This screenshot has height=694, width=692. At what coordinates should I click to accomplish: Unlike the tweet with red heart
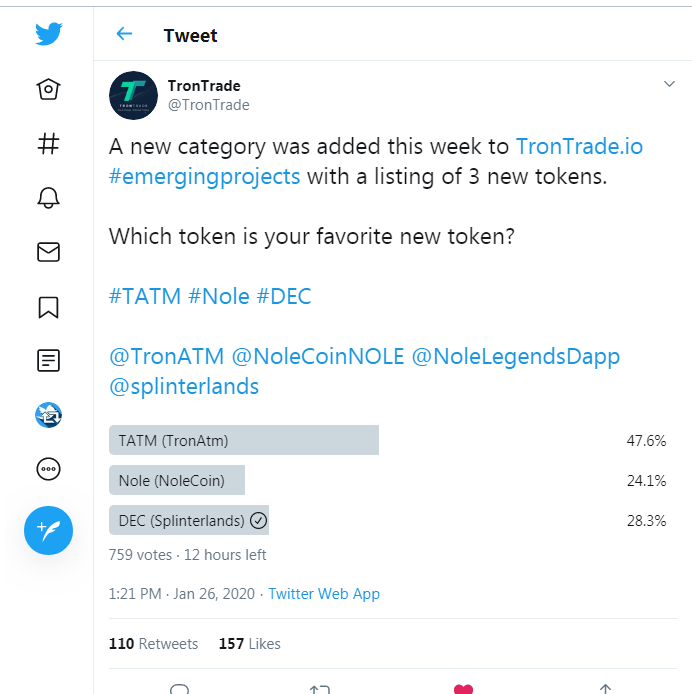click(x=464, y=690)
